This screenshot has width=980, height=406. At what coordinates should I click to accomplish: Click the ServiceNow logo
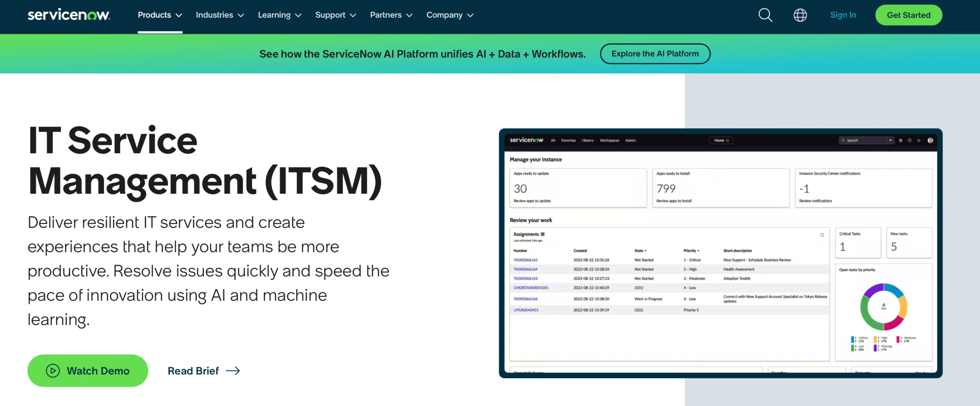pos(69,15)
